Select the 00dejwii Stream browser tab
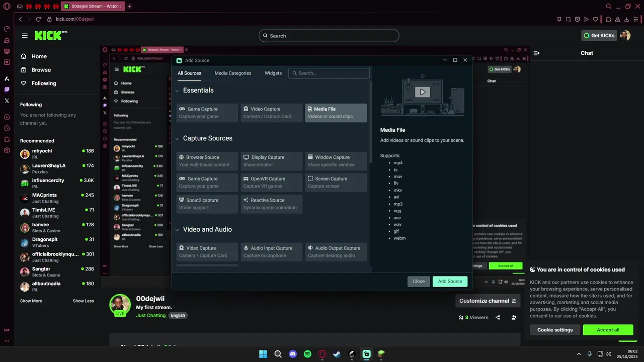The image size is (644, 362). tap(93, 7)
